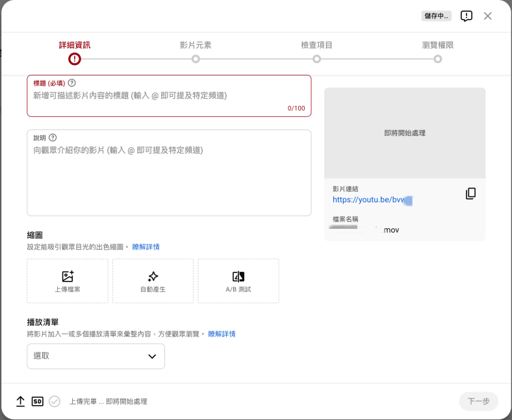Click the checks complete checkmark icon

(55, 401)
